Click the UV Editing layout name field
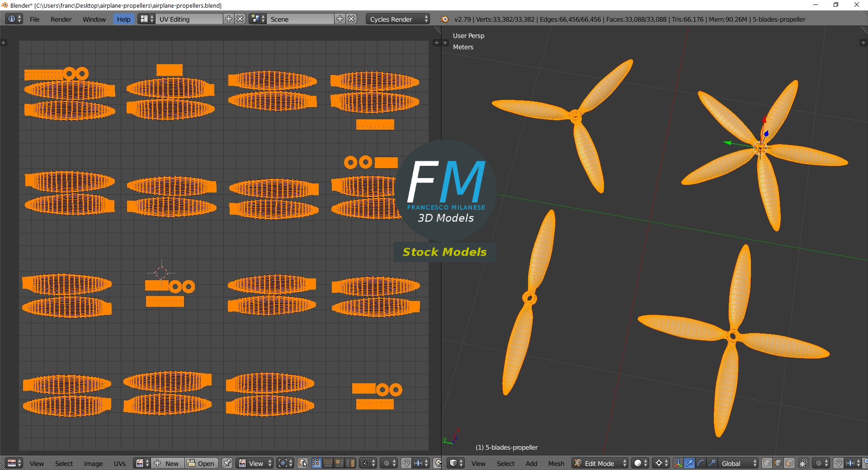This screenshot has width=868, height=470. [189, 19]
